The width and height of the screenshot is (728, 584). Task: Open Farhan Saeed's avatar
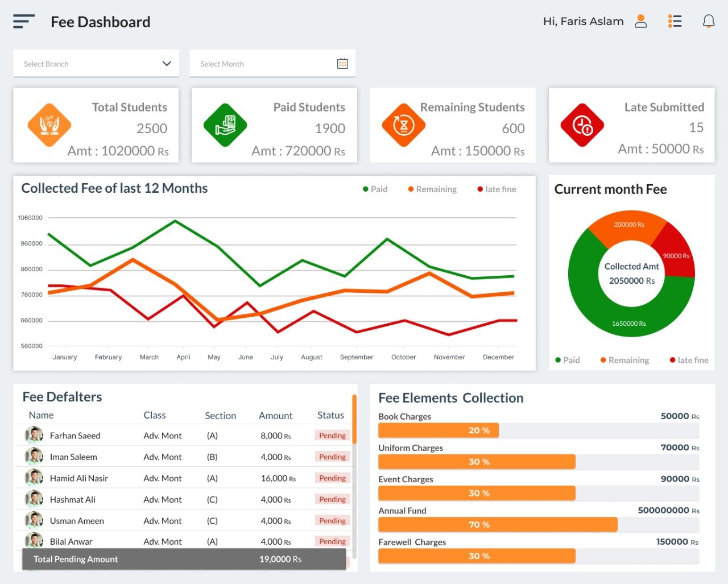point(34,436)
